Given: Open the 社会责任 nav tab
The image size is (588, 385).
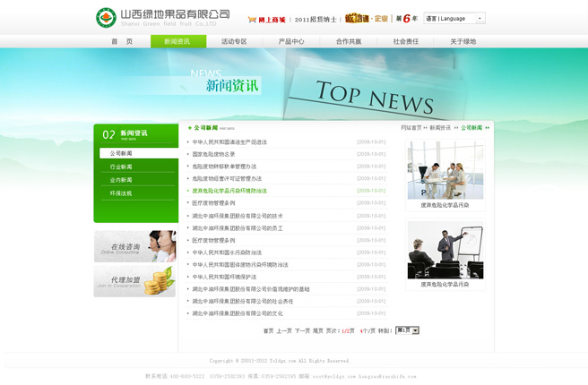Looking at the screenshot, I should [406, 41].
